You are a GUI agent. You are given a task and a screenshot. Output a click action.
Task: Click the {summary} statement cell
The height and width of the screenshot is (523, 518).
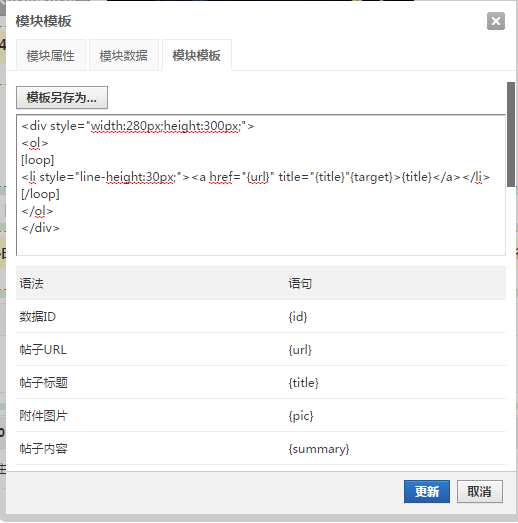click(319, 449)
